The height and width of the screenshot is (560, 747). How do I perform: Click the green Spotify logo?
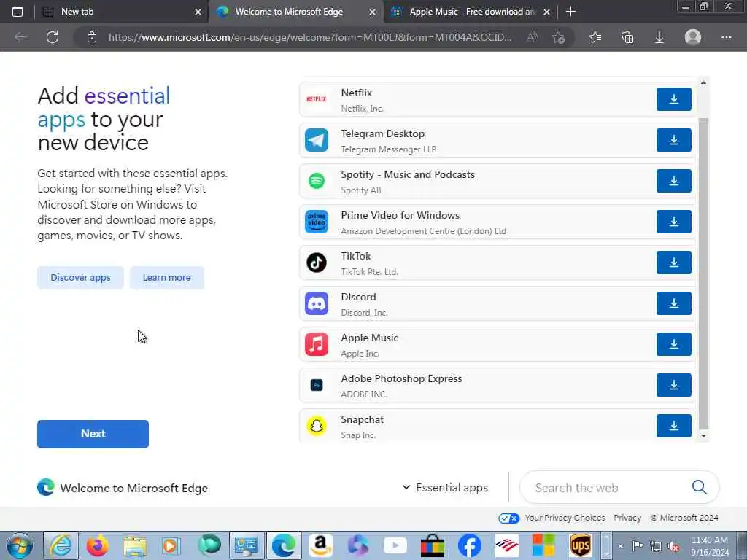click(x=317, y=181)
